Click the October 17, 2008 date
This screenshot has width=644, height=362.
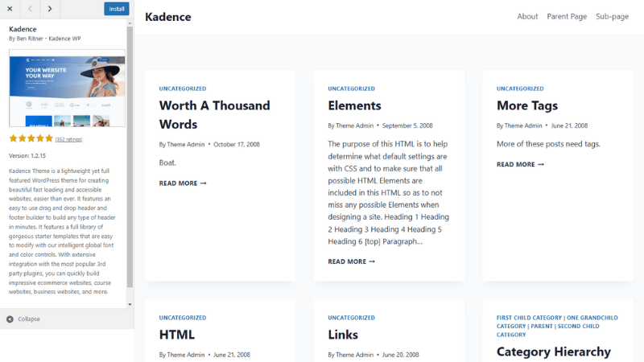pyautogui.click(x=237, y=145)
